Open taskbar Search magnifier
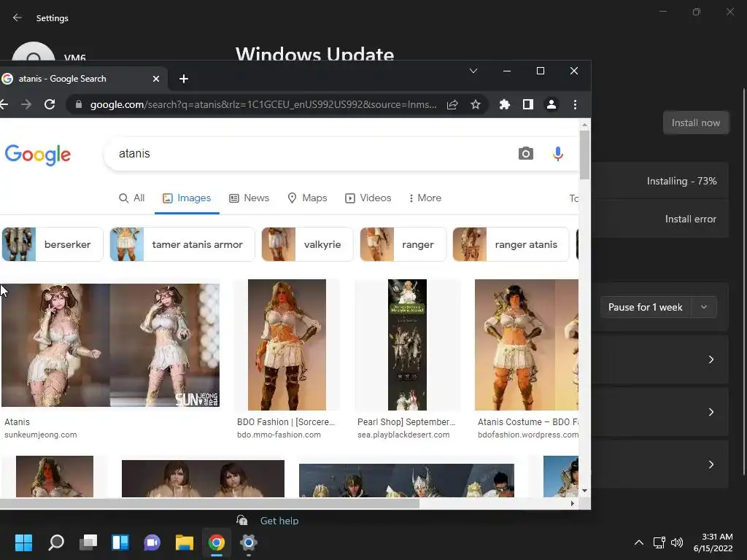 point(55,542)
